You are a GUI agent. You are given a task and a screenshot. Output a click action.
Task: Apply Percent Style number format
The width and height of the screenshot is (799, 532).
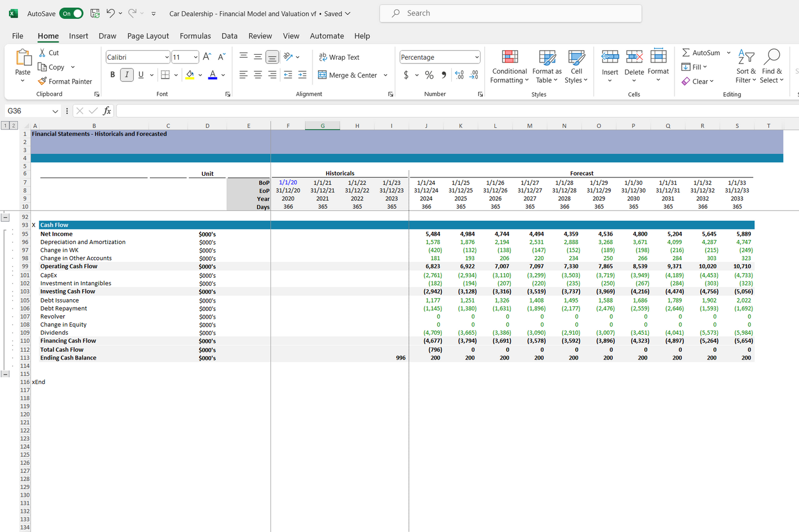click(429, 75)
